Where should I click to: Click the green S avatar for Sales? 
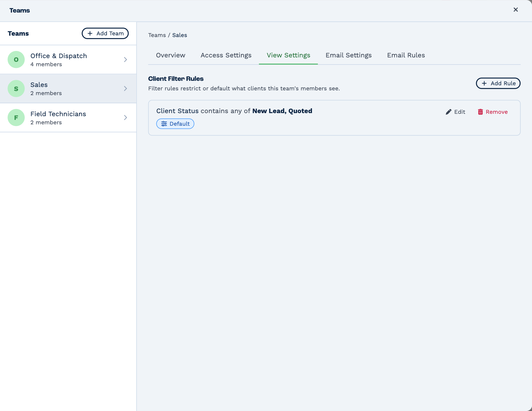pyautogui.click(x=16, y=89)
